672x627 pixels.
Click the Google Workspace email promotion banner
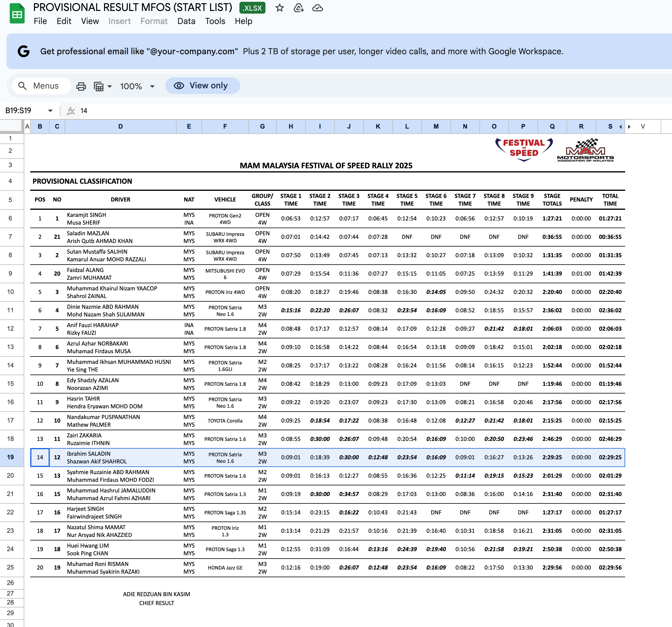click(x=339, y=51)
